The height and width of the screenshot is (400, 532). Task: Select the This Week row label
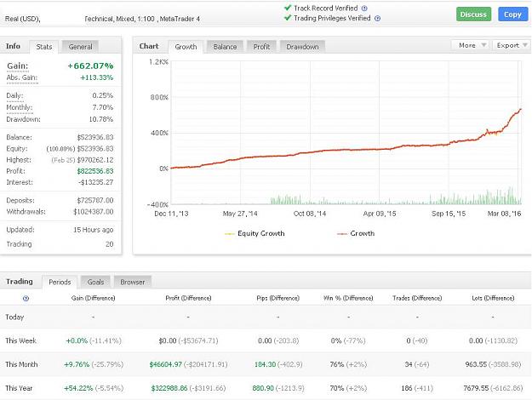pyautogui.click(x=20, y=340)
